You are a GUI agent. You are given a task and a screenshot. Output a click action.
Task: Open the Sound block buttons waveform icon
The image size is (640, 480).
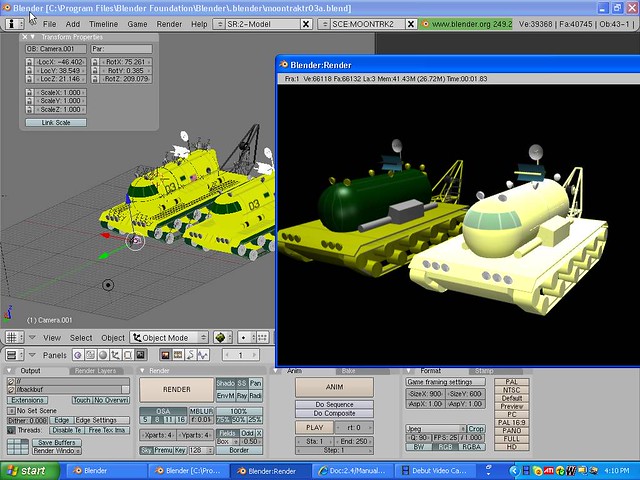click(x=203, y=355)
